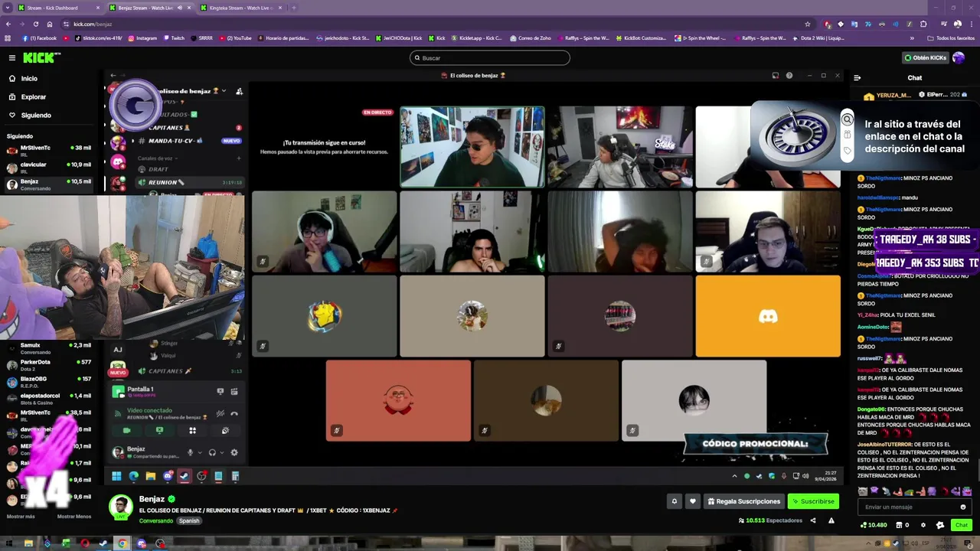Click the green Suscribirse button
Viewport: 980px width, 551px height.
coord(813,501)
